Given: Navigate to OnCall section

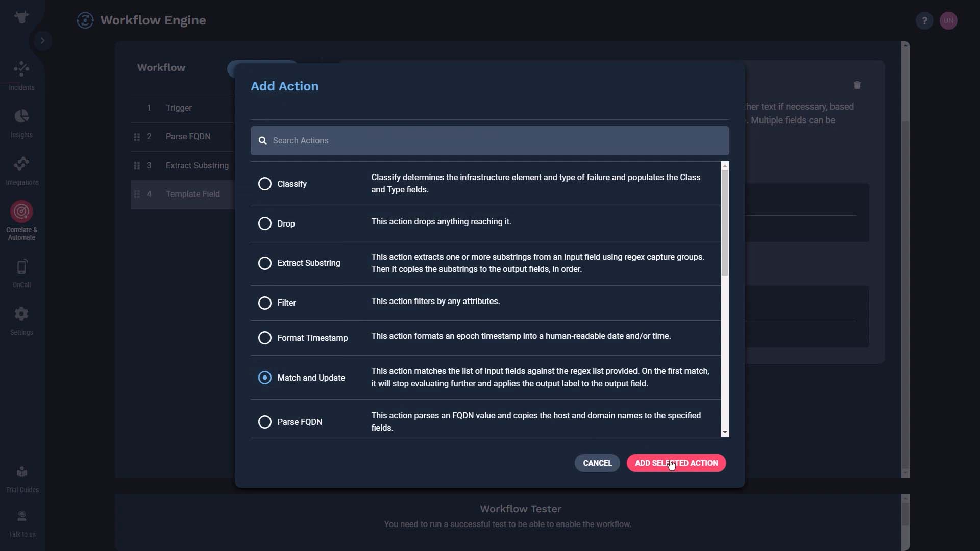Looking at the screenshot, I should (x=21, y=274).
